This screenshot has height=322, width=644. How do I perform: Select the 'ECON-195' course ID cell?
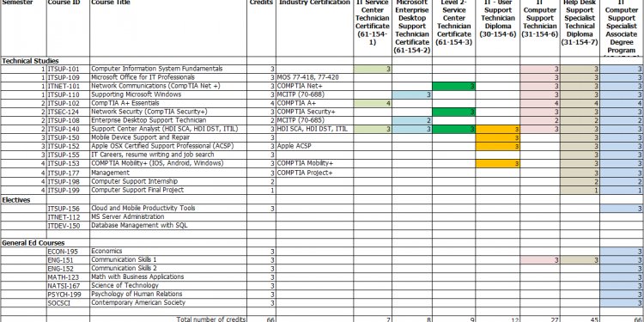(68, 252)
